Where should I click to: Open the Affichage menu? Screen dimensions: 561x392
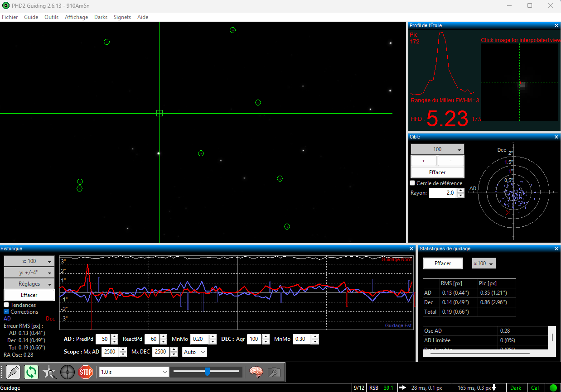coord(76,17)
